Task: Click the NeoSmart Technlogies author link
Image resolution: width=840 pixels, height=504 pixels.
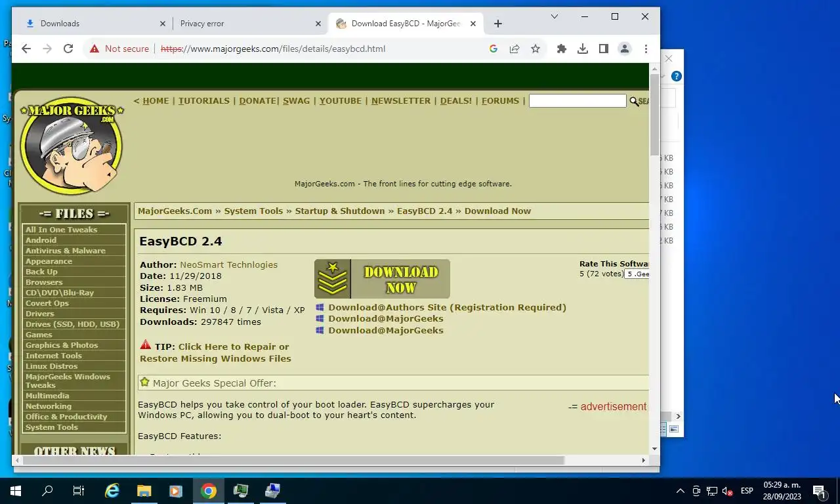Action: [229, 265]
